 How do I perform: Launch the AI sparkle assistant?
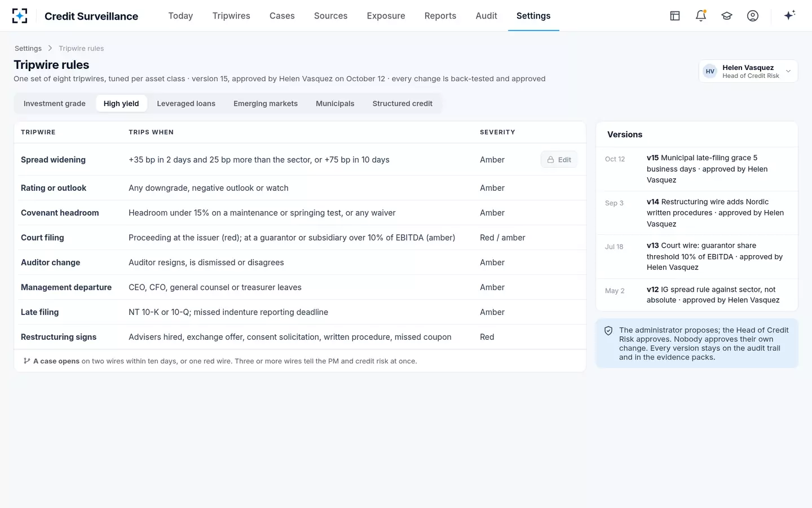coord(789,15)
